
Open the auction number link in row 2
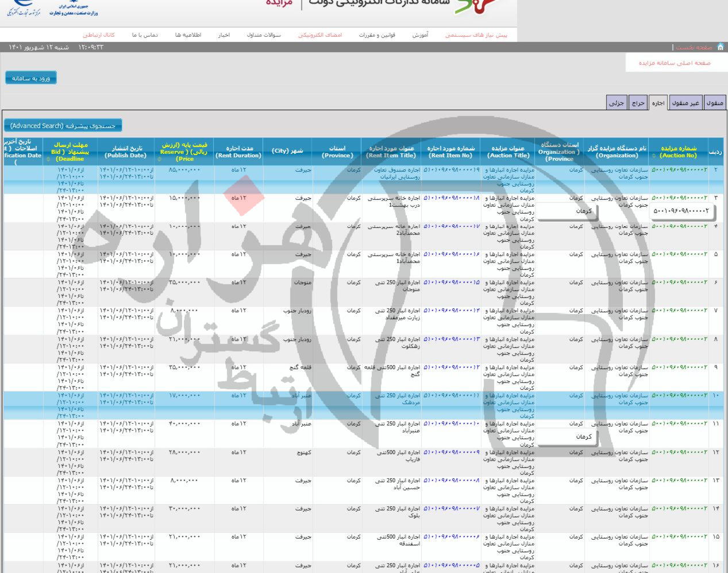(x=679, y=170)
